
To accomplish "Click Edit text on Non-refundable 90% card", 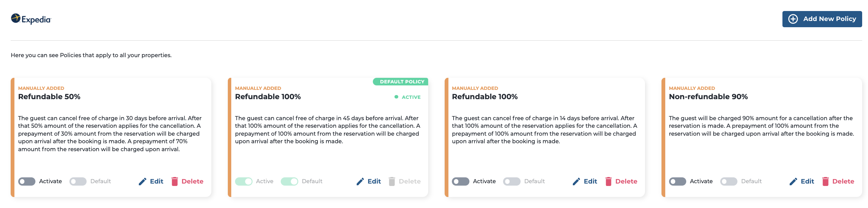I will point(808,181).
